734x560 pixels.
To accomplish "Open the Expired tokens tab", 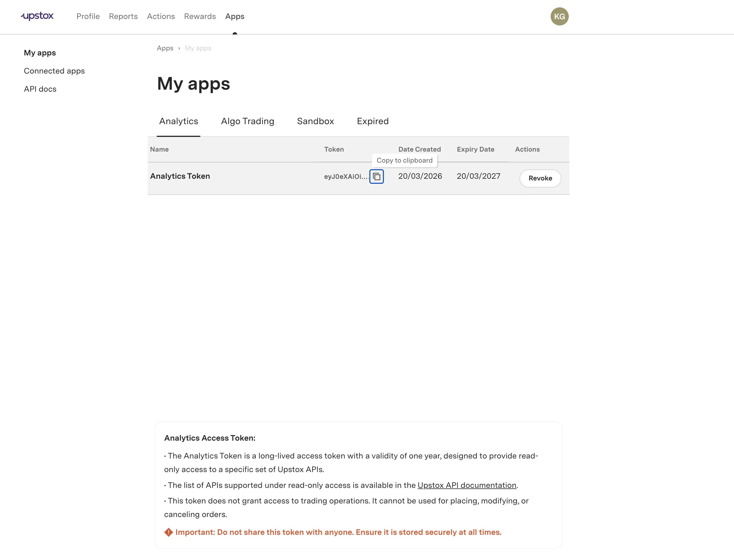I will coord(372,121).
